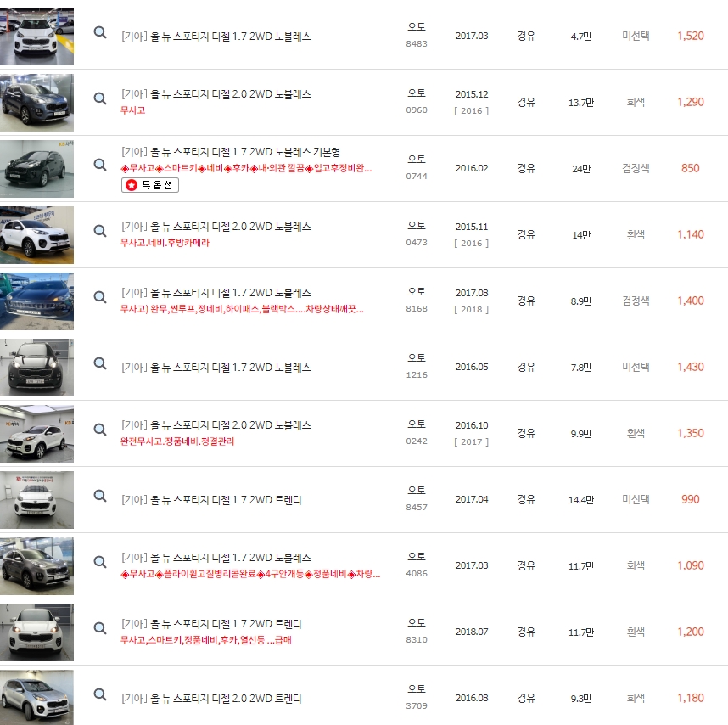Open white car photo of the 1,200 listing
Image resolution: width=728 pixels, height=725 pixels.
[36, 632]
